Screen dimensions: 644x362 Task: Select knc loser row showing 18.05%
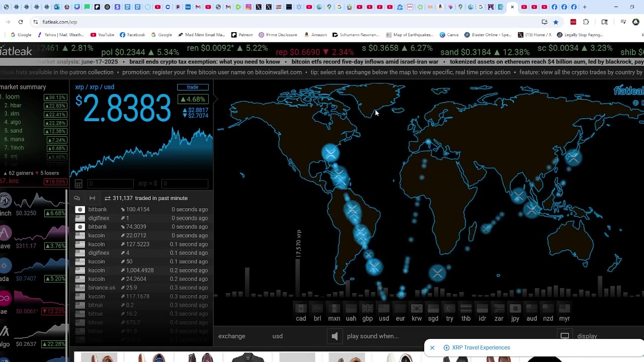(34, 181)
